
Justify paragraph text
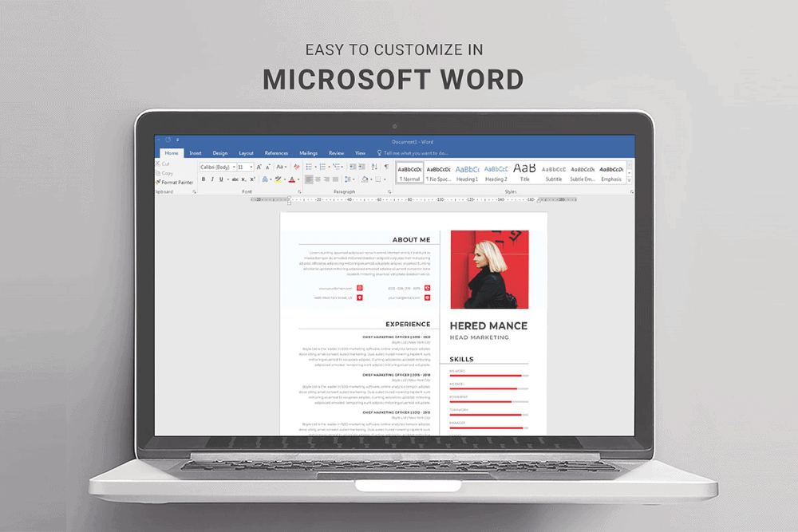pos(335,179)
